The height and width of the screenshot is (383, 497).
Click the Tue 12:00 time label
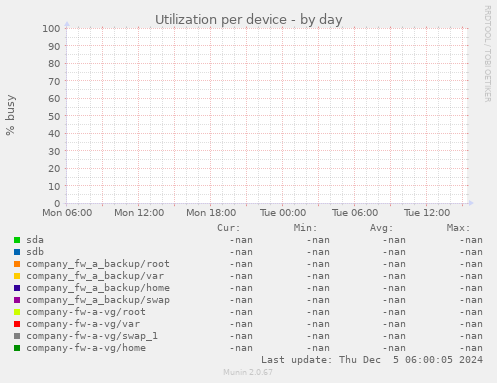(427, 213)
